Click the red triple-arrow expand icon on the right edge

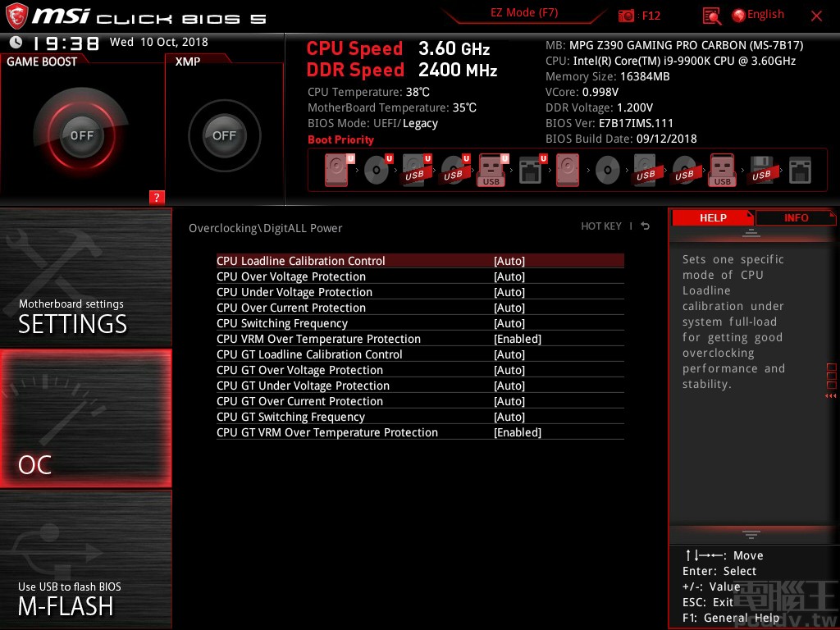tap(831, 396)
